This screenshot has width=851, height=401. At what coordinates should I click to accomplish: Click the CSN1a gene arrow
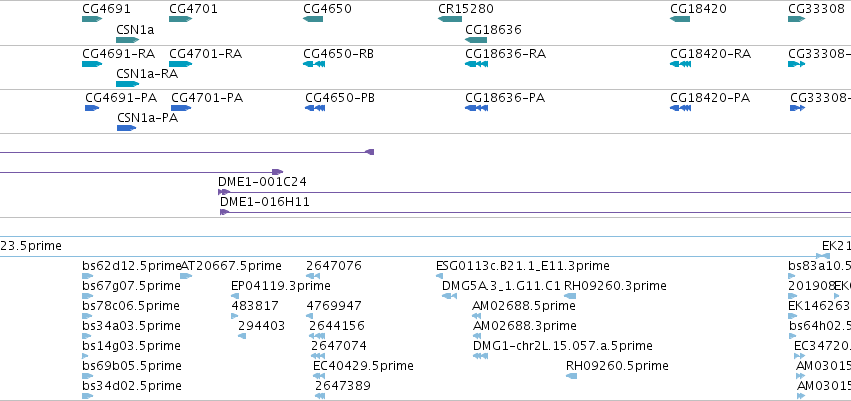click(x=128, y=40)
